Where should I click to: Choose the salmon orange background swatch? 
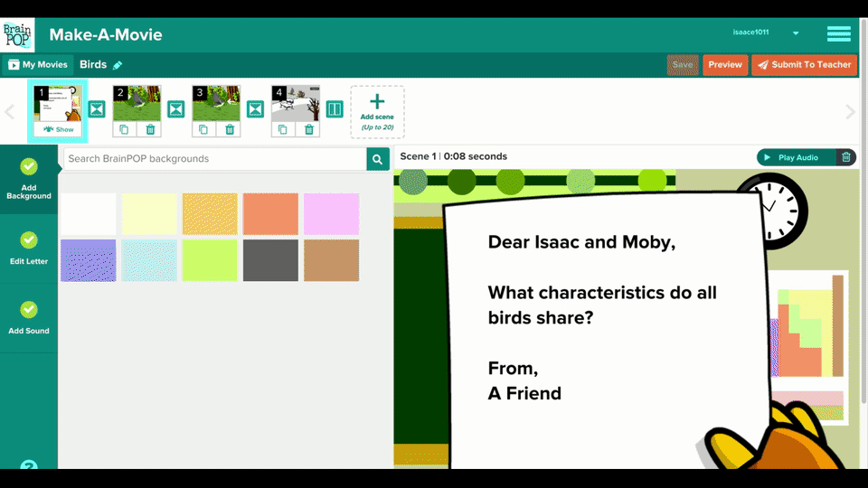tap(270, 213)
